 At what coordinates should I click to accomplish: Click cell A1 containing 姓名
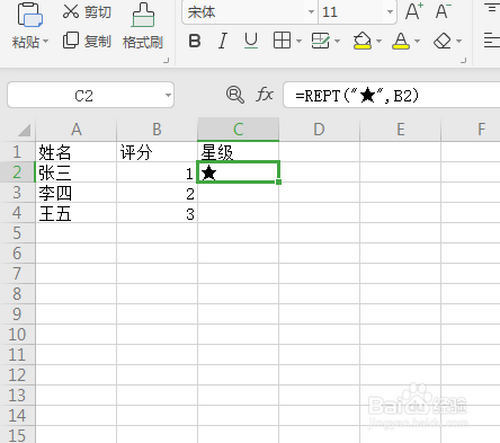click(x=76, y=152)
